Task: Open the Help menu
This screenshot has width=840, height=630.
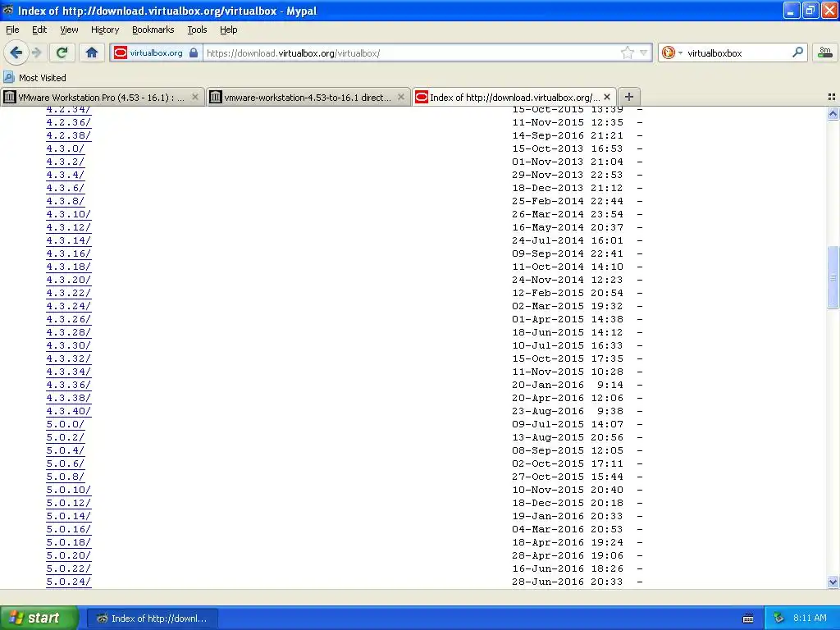Action: click(x=229, y=30)
